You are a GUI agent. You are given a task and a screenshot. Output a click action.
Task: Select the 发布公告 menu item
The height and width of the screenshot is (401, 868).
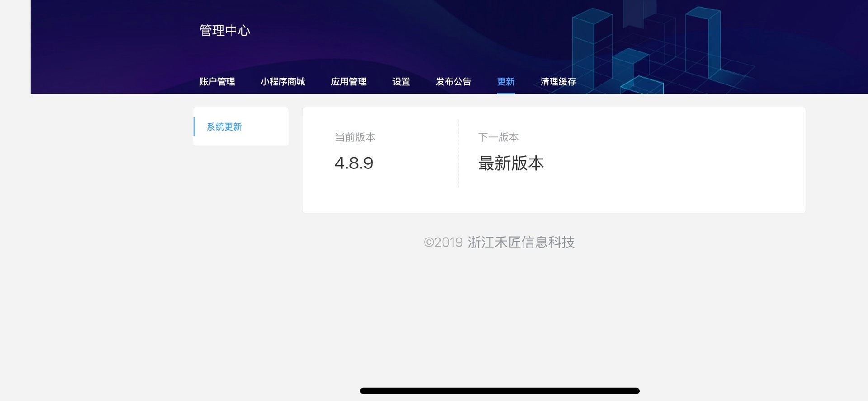(453, 82)
